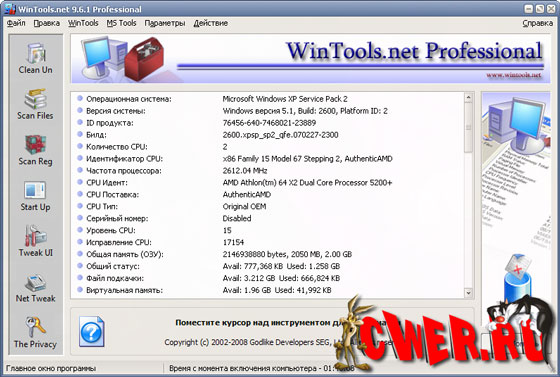The width and height of the screenshot is (560, 377).
Task: Follow the www.wintools.net link in banner
Action: point(513,75)
